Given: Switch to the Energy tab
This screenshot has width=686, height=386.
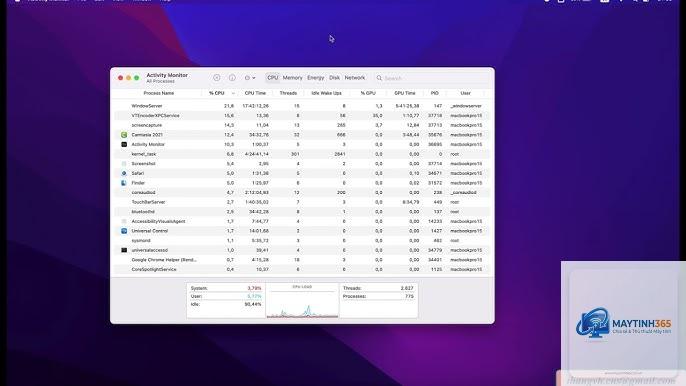Looking at the screenshot, I should (x=315, y=78).
